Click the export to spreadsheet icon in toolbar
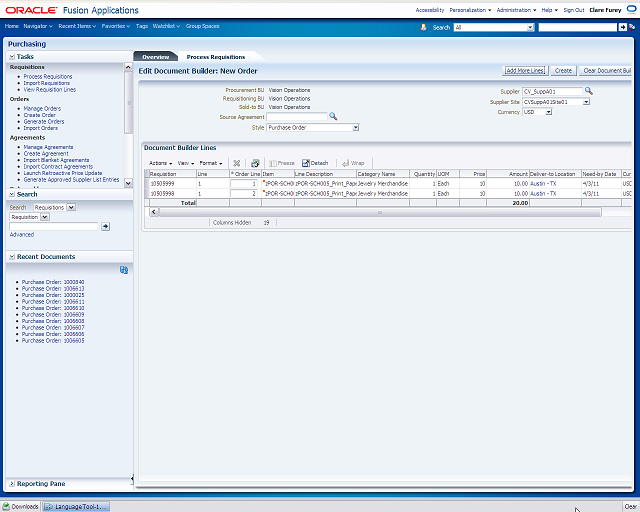 pyautogui.click(x=255, y=163)
